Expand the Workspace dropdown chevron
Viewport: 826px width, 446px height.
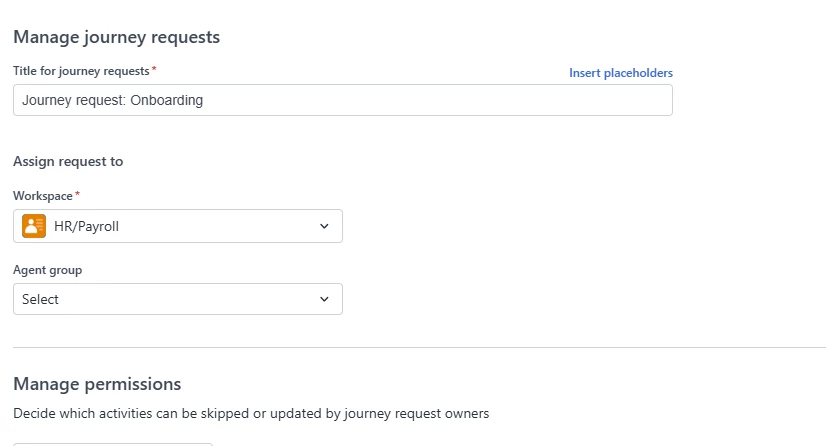[x=324, y=226]
